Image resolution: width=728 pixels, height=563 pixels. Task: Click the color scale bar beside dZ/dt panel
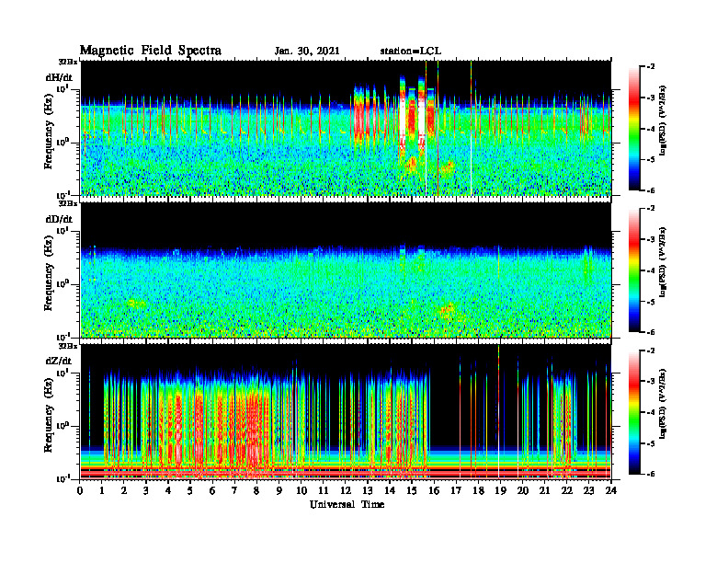pos(634,412)
